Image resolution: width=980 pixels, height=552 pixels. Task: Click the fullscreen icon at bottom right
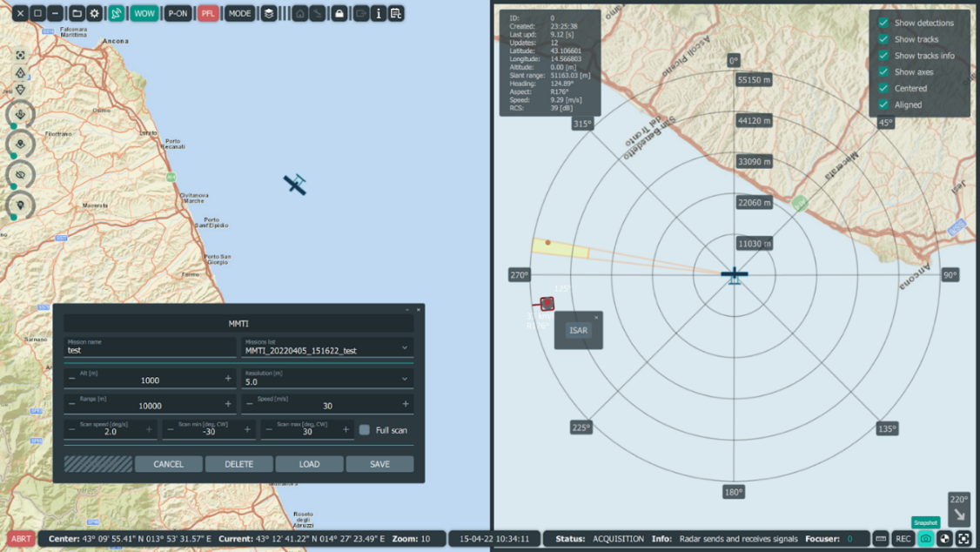click(963, 538)
